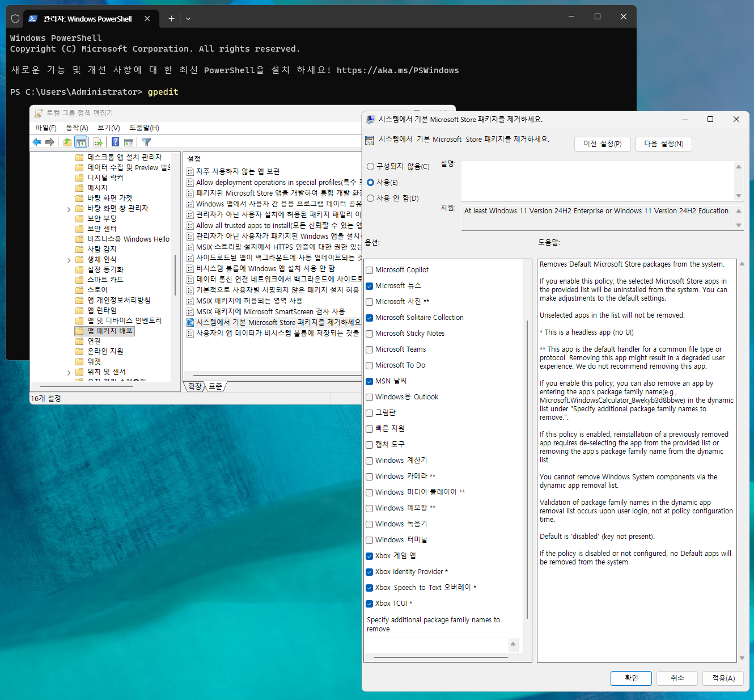Select the 사용 안 함(D) radio option
Viewport: 754px width, 700px height.
(371, 199)
